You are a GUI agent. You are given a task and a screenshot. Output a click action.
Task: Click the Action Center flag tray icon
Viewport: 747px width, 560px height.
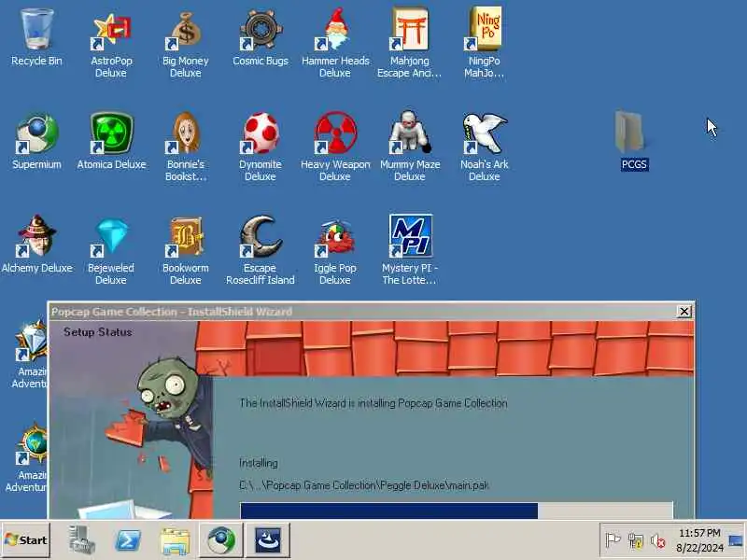click(x=613, y=540)
